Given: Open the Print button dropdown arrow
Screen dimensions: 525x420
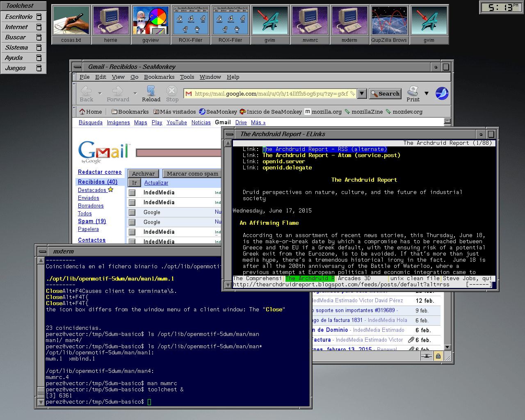Looking at the screenshot, I should pos(427,93).
